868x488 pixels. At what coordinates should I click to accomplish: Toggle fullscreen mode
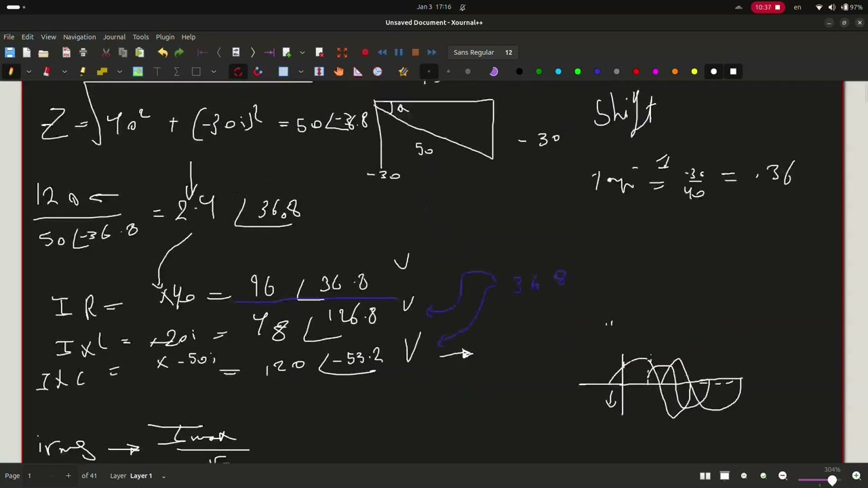click(x=342, y=52)
